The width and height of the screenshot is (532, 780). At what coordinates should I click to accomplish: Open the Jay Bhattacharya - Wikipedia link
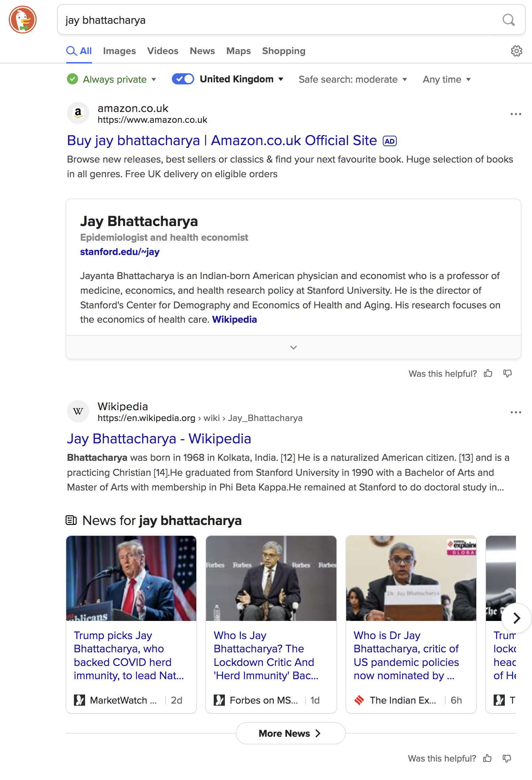(159, 439)
